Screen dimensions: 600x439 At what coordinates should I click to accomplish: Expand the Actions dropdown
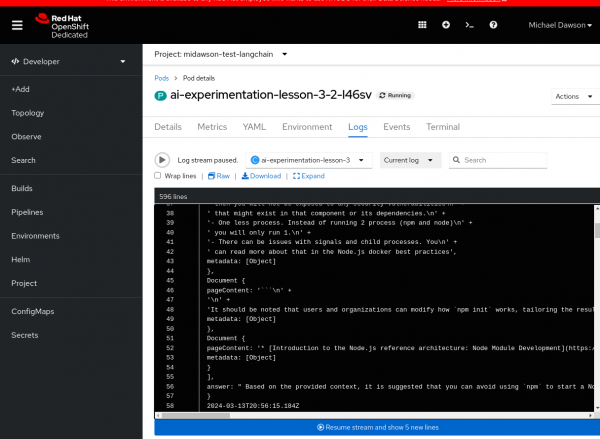[x=572, y=96]
